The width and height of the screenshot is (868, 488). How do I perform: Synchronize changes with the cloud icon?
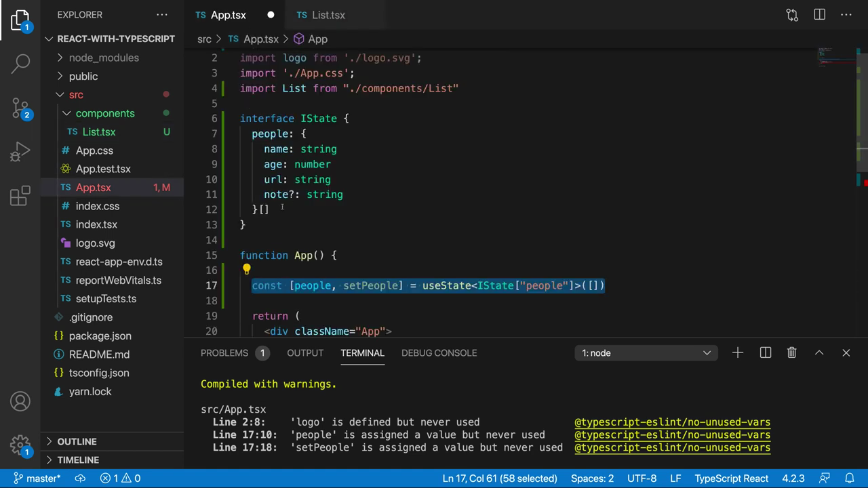point(80,479)
